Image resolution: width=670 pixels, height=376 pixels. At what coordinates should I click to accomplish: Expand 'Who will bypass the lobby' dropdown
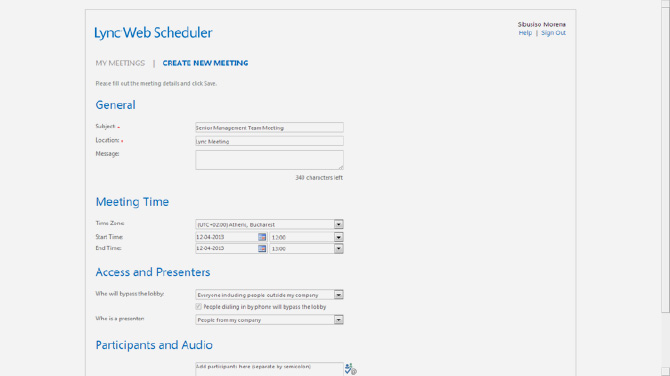coord(338,295)
